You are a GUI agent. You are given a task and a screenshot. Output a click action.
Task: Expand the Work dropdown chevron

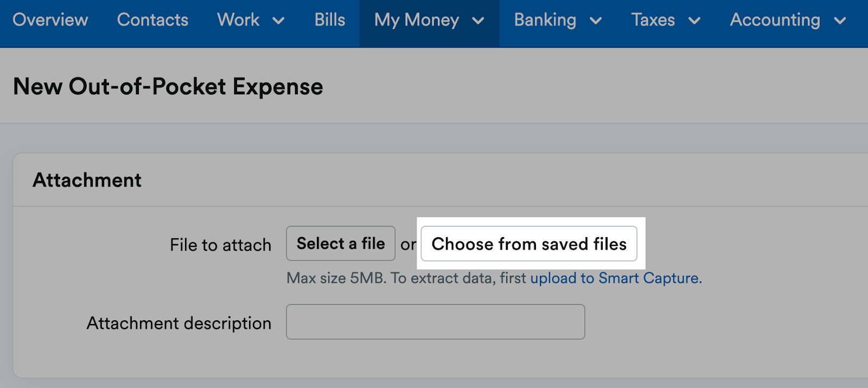278,22
